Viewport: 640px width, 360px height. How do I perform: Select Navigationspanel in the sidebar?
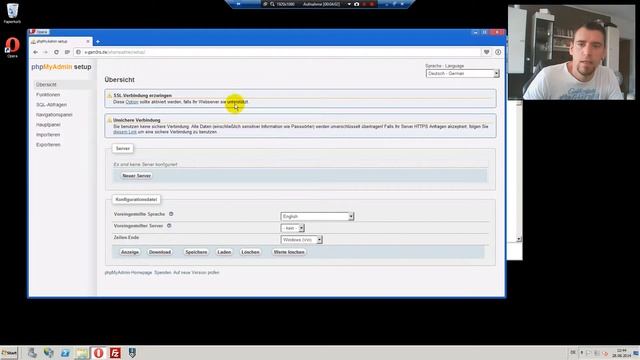[54, 115]
